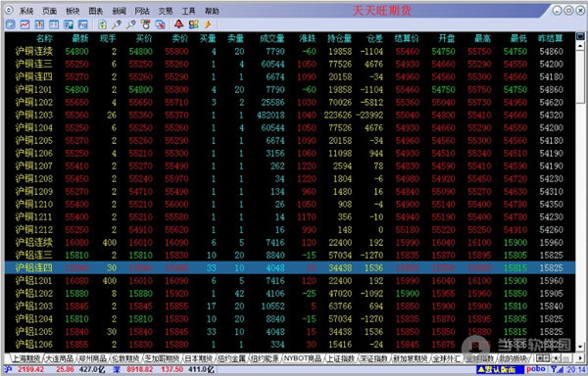Screen dimensions: 588x376
Task: Switch to the 大连商品 tab
Action: (60, 358)
